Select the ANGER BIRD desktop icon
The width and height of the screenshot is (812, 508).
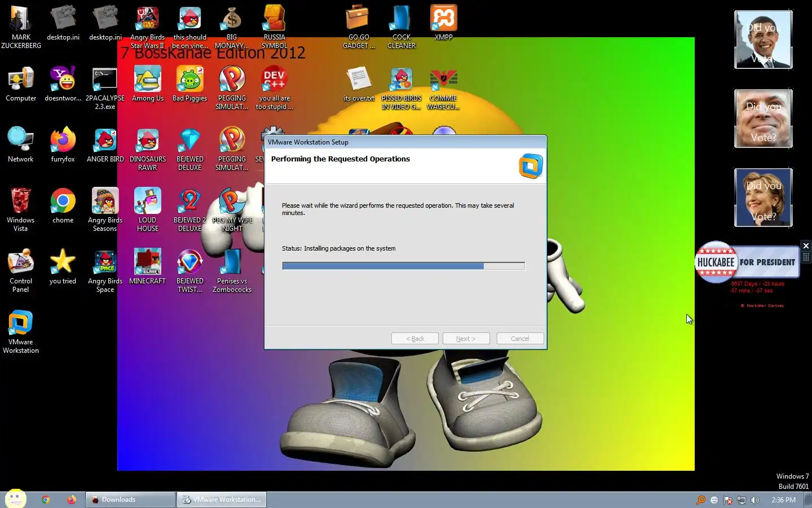click(105, 145)
